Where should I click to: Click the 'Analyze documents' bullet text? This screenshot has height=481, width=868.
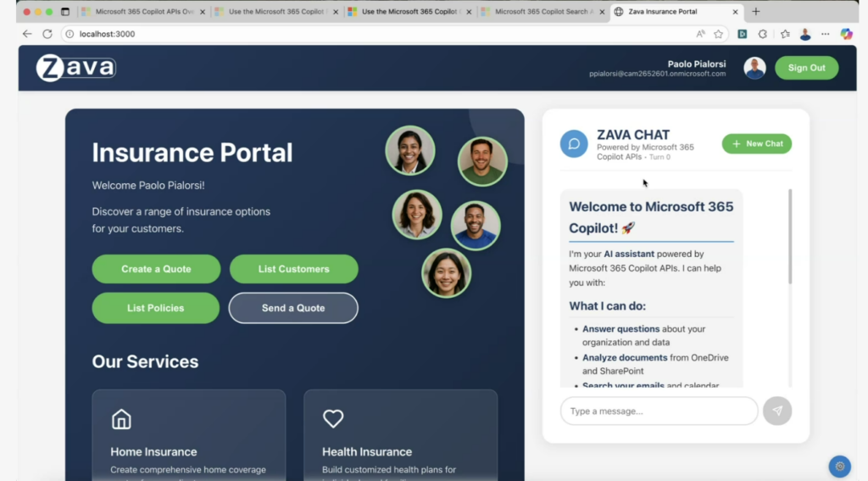(x=625, y=357)
